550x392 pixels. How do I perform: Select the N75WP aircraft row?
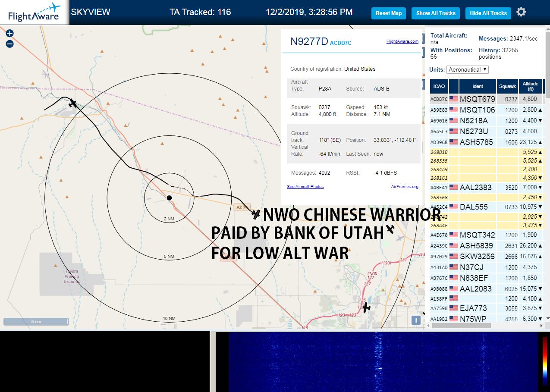[487, 319]
